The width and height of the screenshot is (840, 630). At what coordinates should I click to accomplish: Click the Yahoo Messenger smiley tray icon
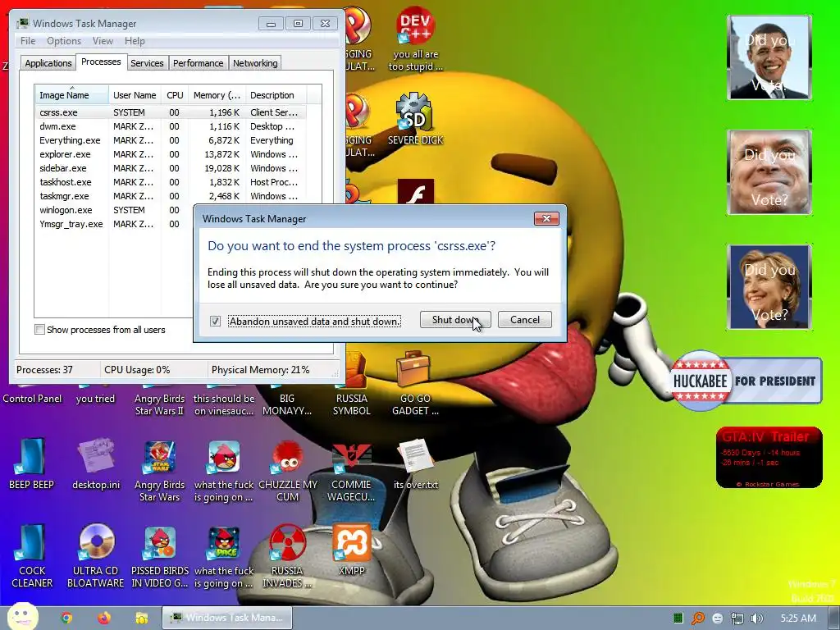pyautogui.click(x=718, y=619)
